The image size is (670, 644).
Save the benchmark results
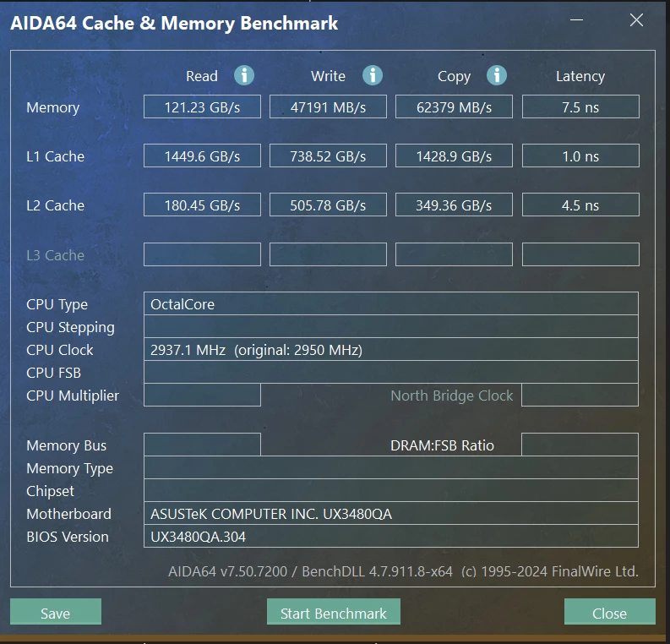56,612
